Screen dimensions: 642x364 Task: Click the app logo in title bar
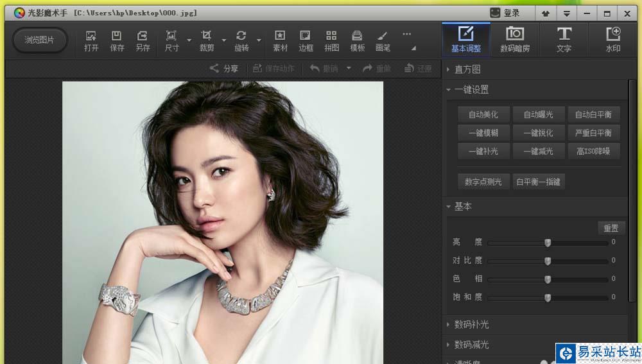19,13
